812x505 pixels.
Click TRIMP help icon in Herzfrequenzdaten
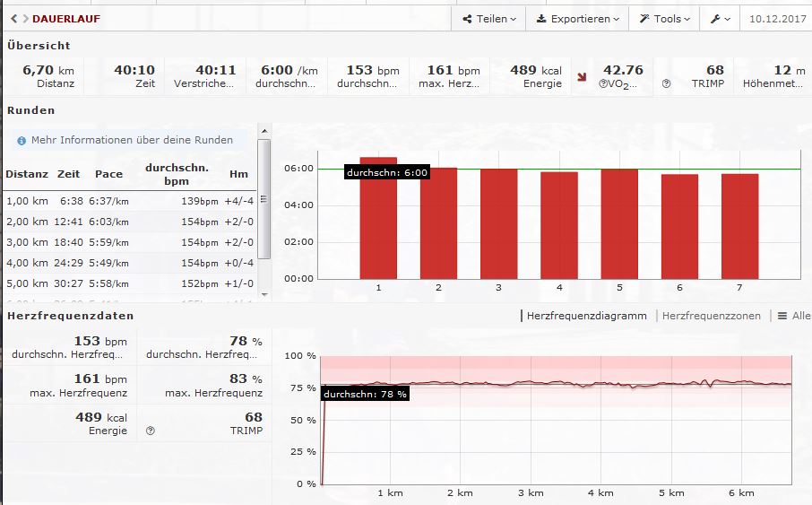pyautogui.click(x=150, y=431)
